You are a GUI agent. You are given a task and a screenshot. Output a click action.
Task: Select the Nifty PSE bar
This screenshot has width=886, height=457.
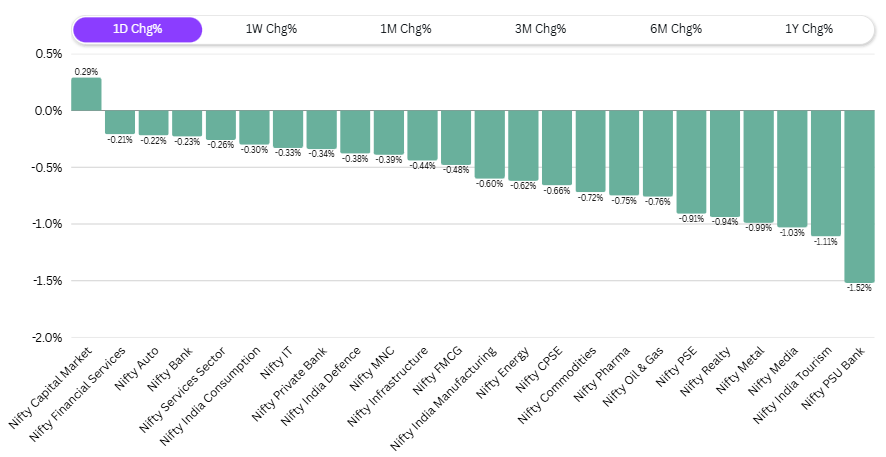pyautogui.click(x=691, y=162)
